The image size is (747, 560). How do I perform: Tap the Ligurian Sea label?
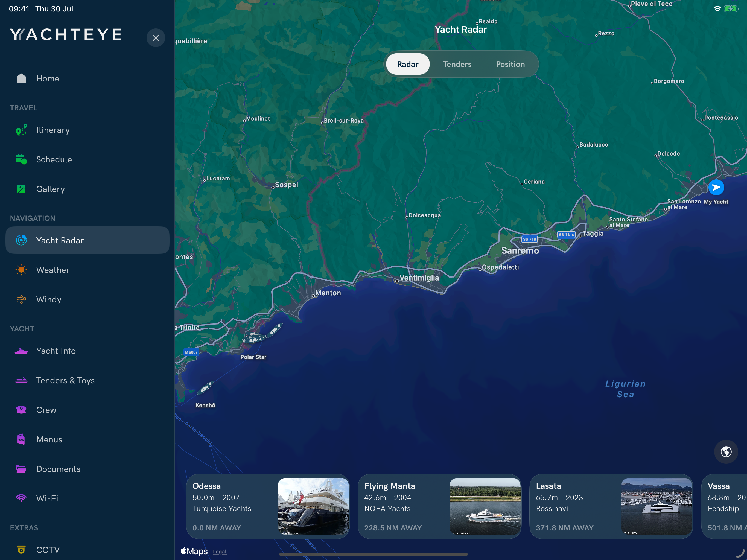[625, 389]
